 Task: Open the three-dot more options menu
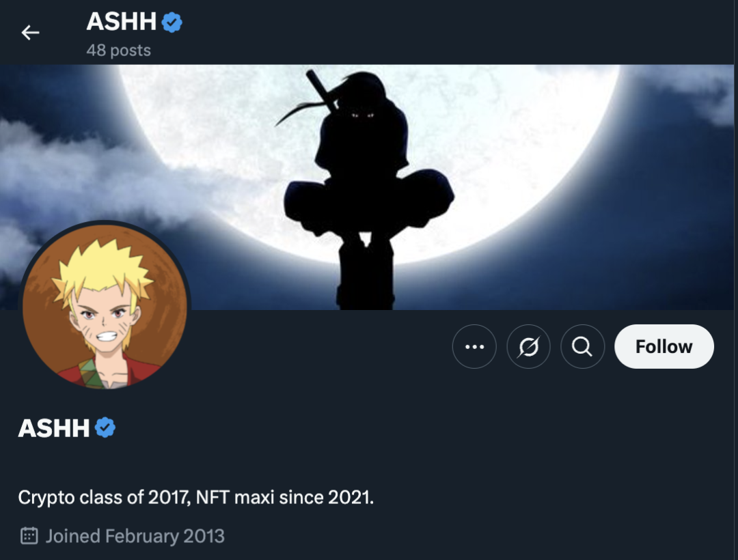pos(474,346)
